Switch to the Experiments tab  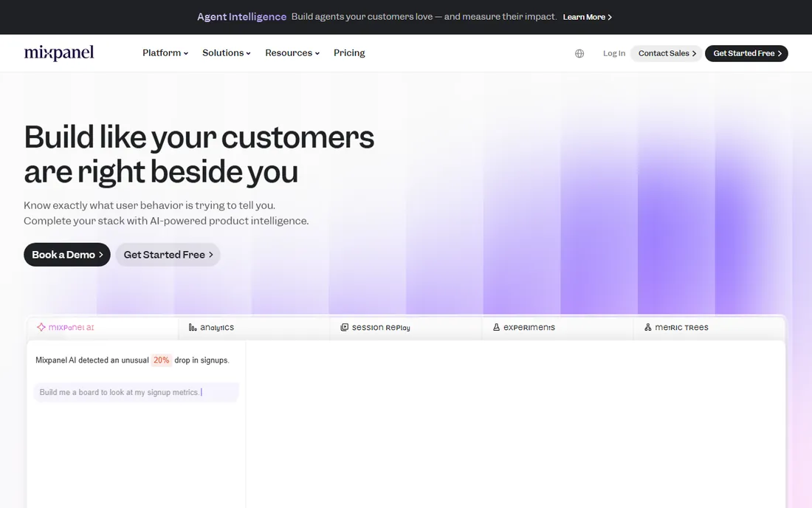[558, 327]
